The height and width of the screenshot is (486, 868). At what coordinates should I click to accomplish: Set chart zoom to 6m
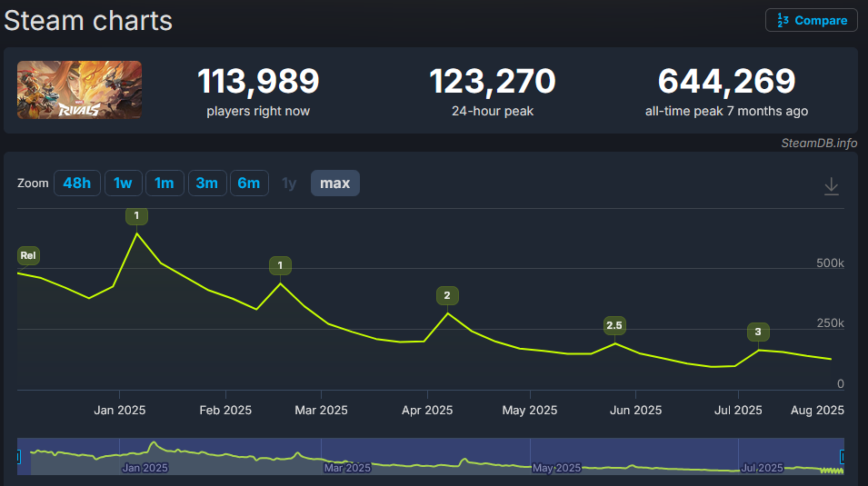249,183
